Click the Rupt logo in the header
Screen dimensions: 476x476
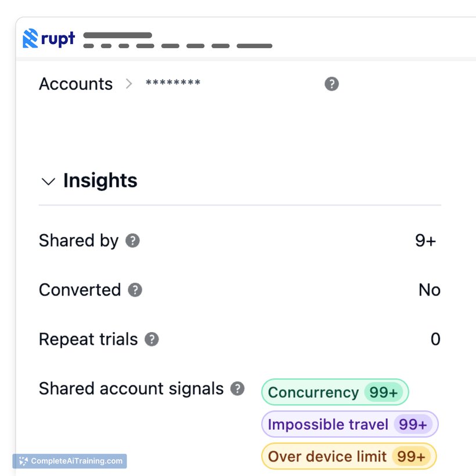49,39
